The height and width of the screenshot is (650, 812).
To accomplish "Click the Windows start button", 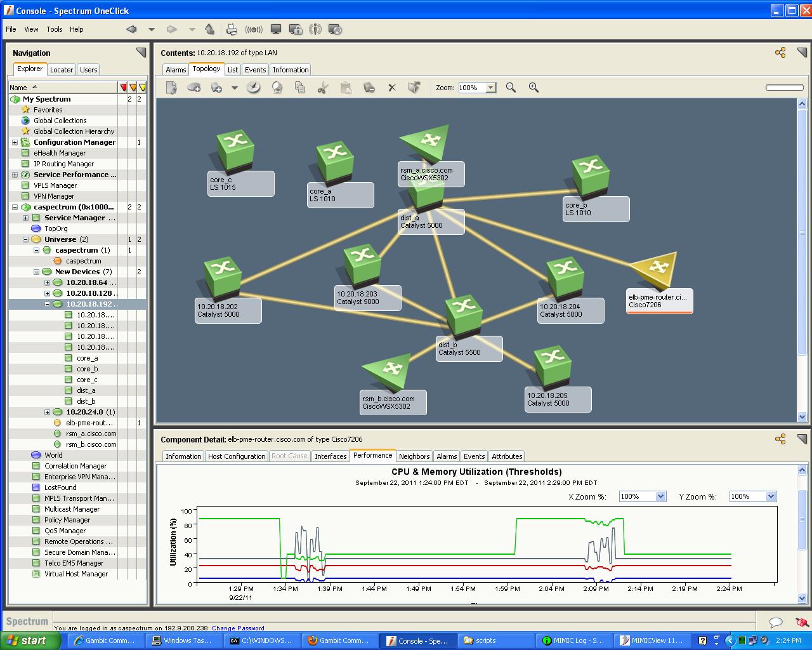I will [x=30, y=640].
